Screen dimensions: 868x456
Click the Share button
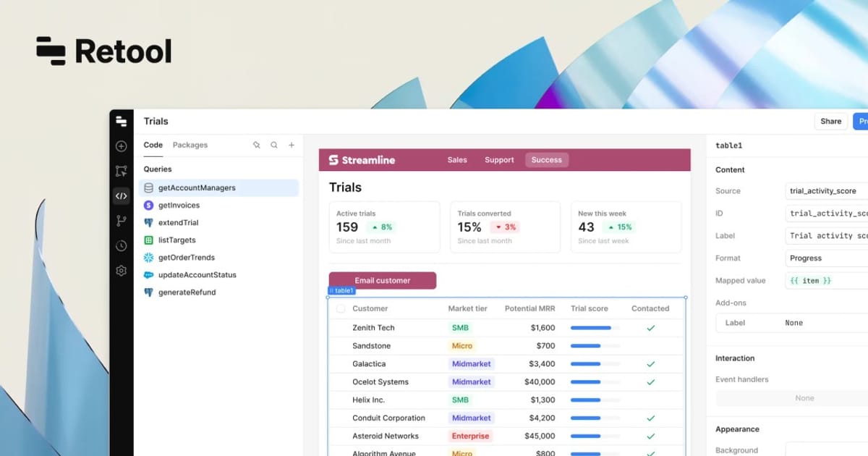[x=831, y=122]
